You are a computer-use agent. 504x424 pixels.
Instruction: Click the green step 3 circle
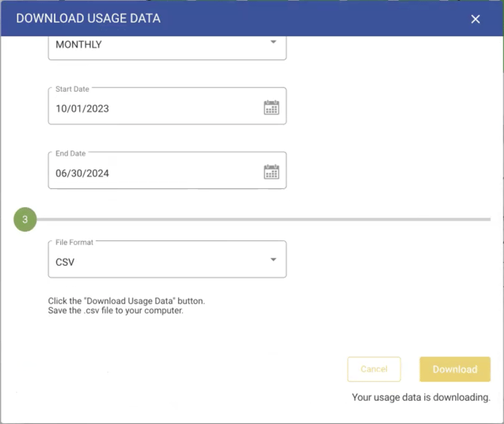(x=25, y=220)
